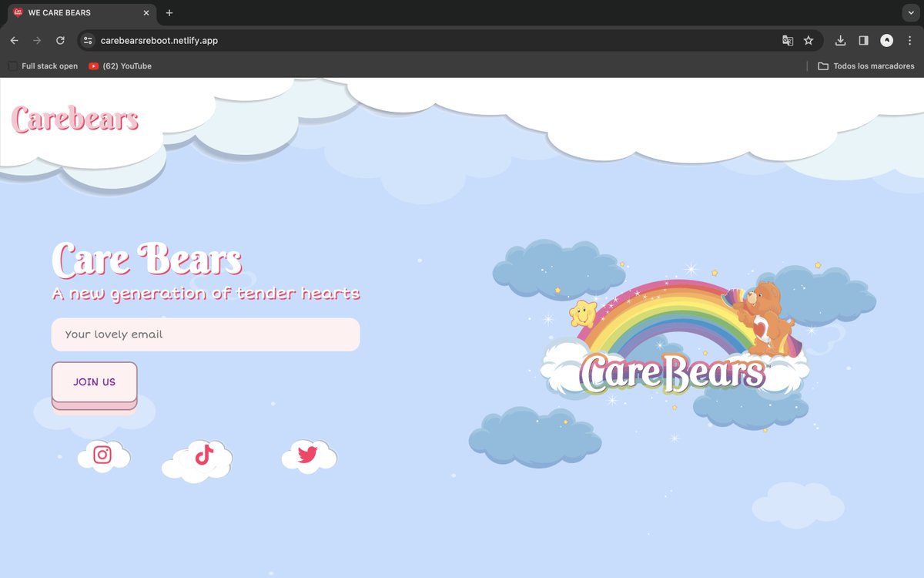The width and height of the screenshot is (924, 578).
Task: Click the browser profile avatar icon
Action: (887, 40)
